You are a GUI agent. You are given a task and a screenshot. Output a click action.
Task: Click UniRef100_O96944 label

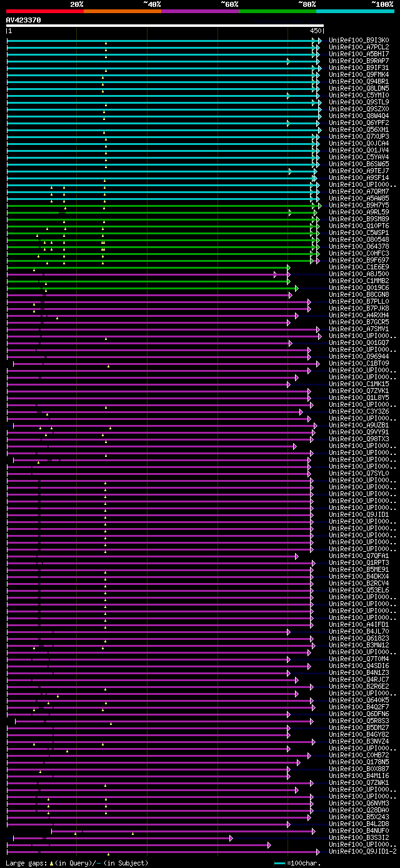pos(359,357)
